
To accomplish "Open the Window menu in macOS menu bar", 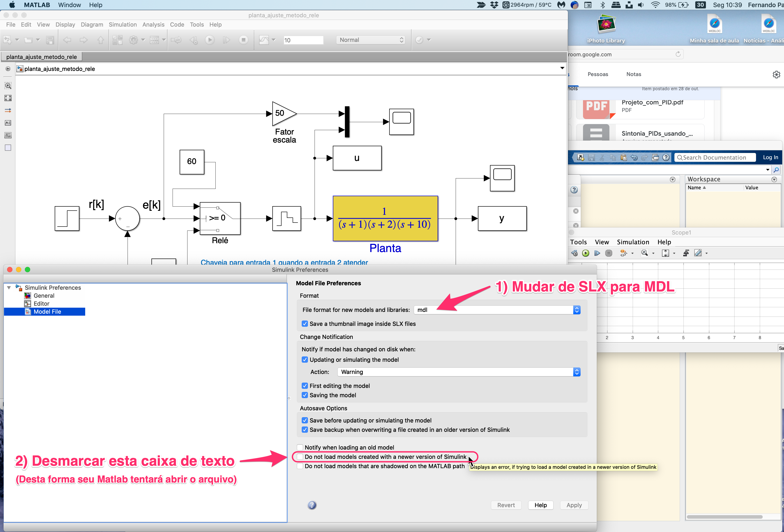I will point(69,5).
